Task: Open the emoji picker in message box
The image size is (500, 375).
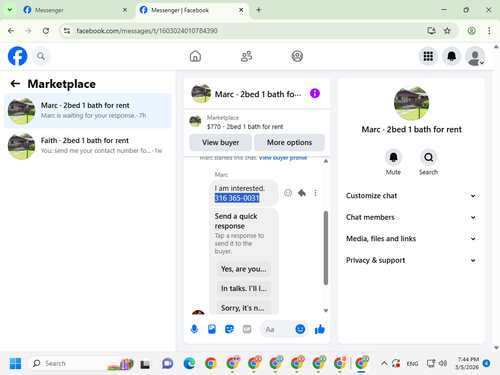Action: point(300,329)
